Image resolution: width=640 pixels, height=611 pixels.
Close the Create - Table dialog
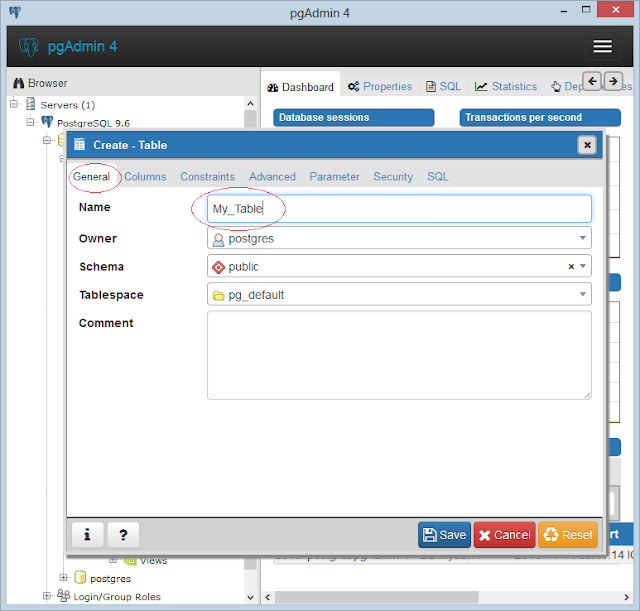pos(587,145)
